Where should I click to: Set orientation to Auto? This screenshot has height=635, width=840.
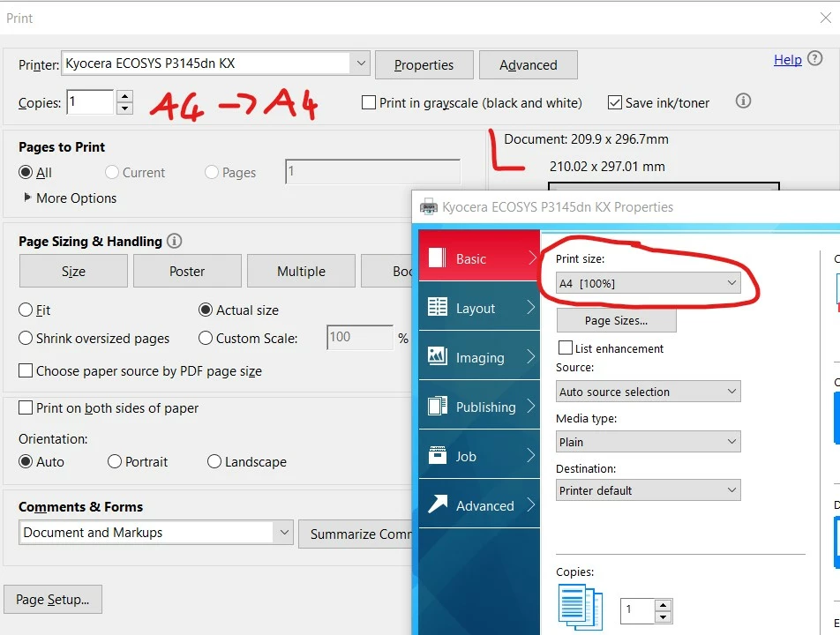[26, 461]
